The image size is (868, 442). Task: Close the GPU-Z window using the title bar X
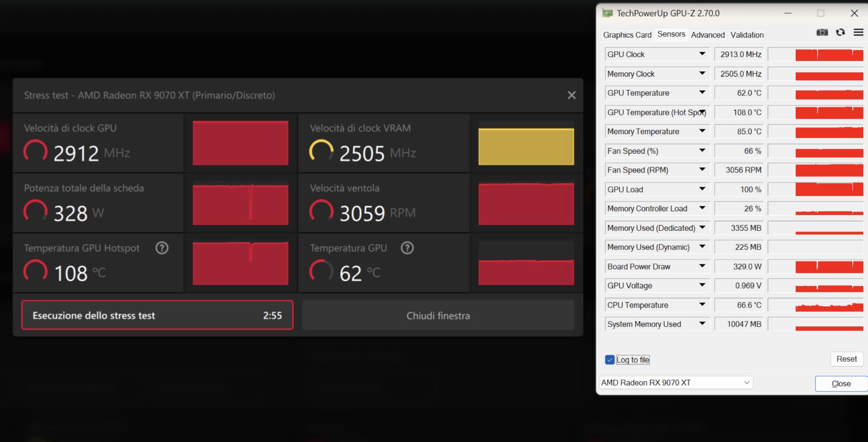pos(854,13)
